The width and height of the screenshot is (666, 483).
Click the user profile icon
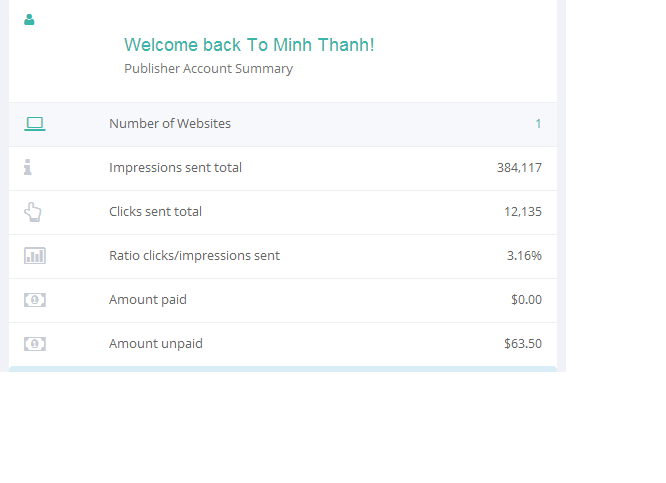click(x=29, y=19)
